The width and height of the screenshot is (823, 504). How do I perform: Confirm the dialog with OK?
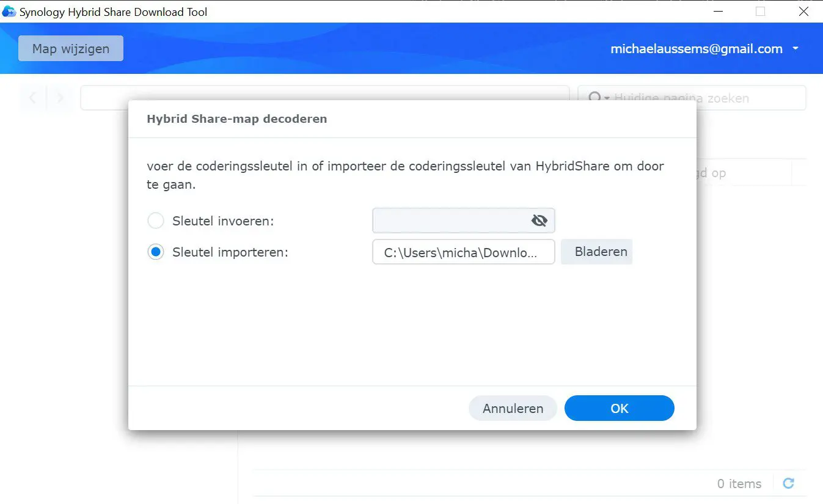coord(619,408)
